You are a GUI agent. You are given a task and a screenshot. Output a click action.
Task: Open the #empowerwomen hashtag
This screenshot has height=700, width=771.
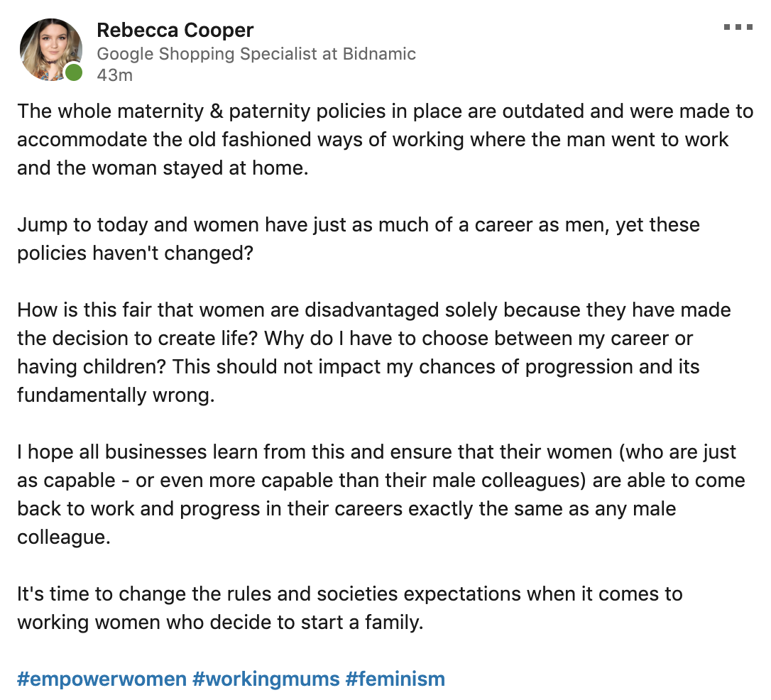point(102,679)
